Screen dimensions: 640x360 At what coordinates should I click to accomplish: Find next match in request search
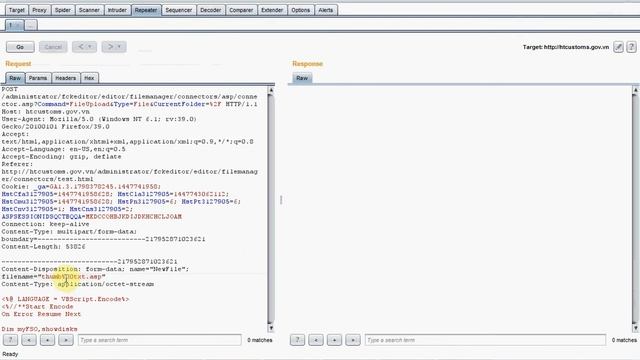[x=66, y=340]
